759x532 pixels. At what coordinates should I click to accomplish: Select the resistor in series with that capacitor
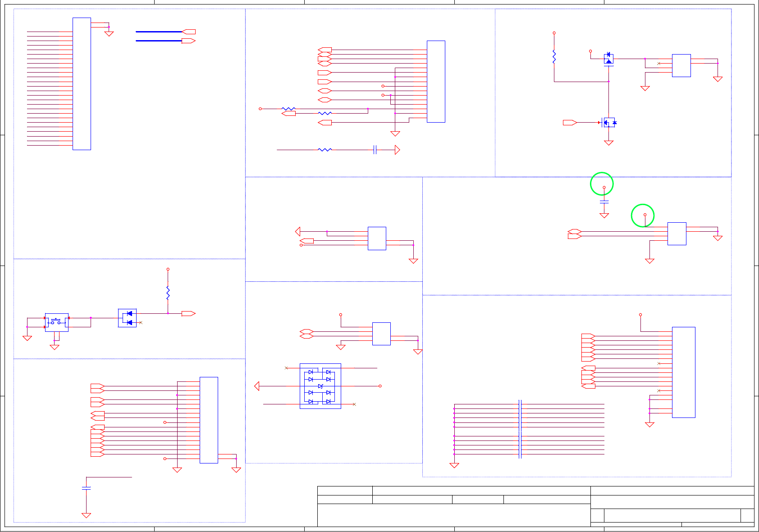pyautogui.click(x=325, y=150)
